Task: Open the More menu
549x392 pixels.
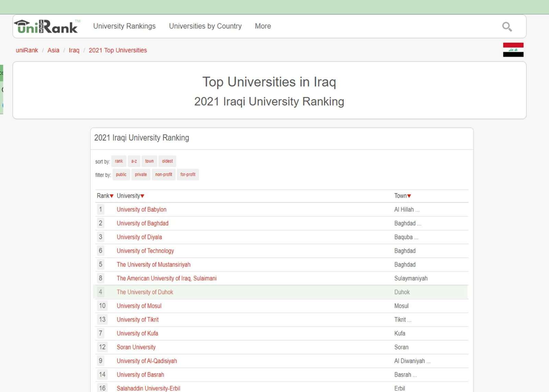Action: pyautogui.click(x=263, y=26)
